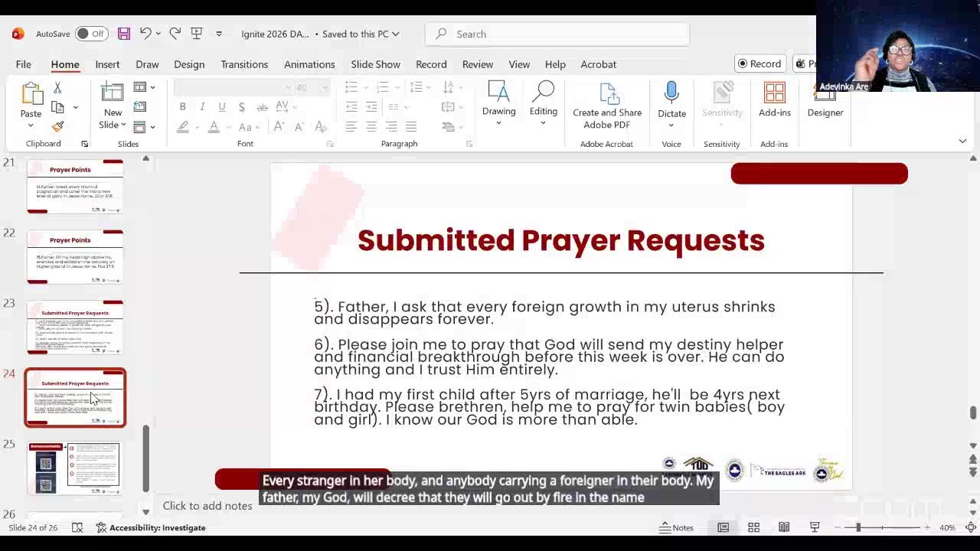Open the File menu
The image size is (980, 551).
(24, 64)
